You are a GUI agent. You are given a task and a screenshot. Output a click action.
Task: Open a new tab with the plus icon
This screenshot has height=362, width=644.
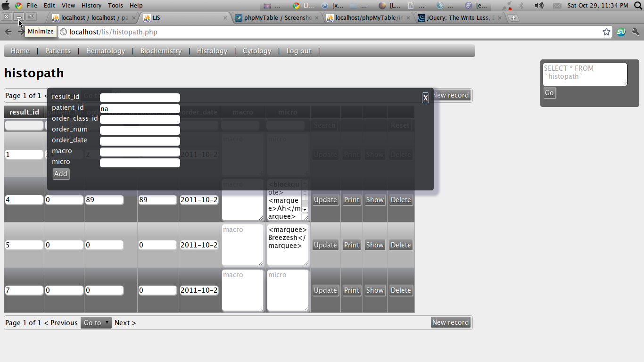(x=513, y=17)
